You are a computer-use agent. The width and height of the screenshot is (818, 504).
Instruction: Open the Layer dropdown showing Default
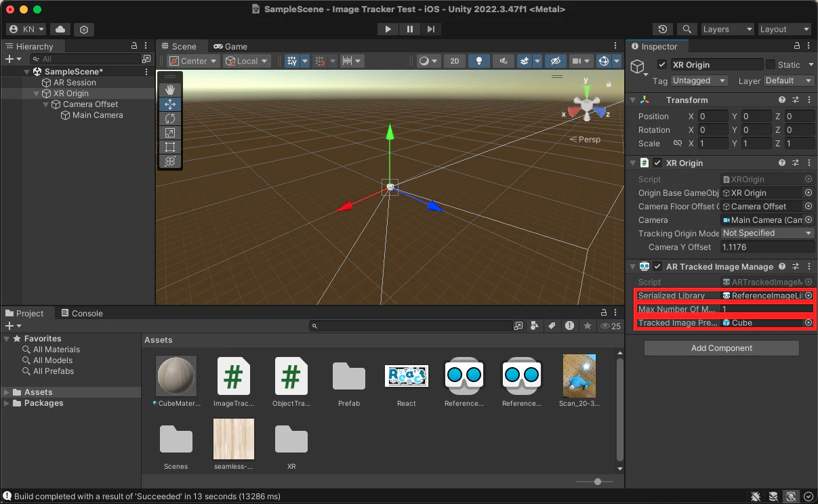[788, 81]
